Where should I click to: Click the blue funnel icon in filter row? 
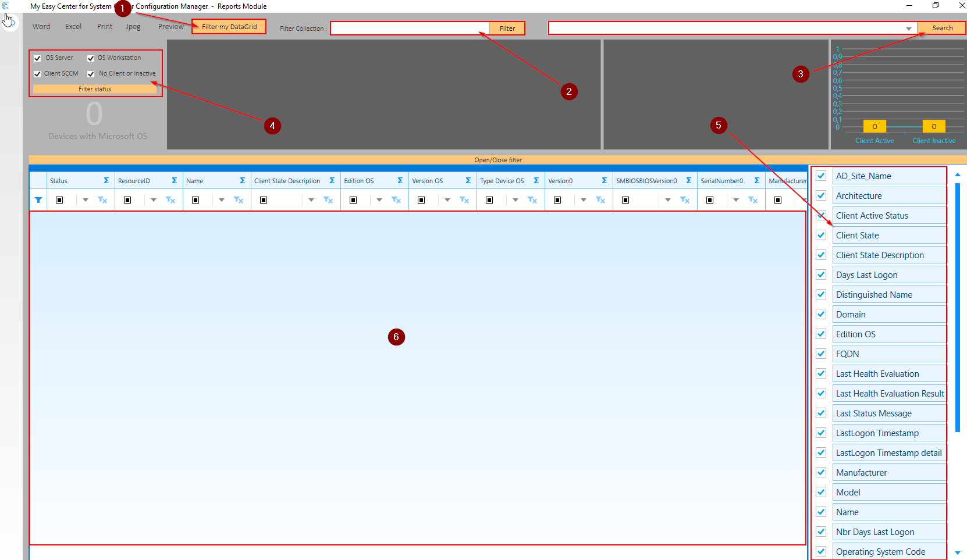coord(38,200)
